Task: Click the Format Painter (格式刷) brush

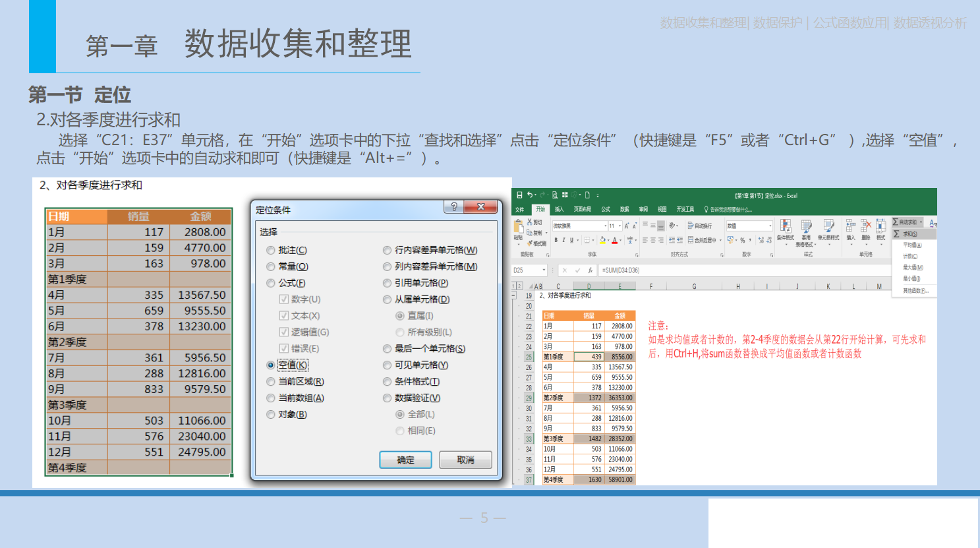Action: click(529, 243)
